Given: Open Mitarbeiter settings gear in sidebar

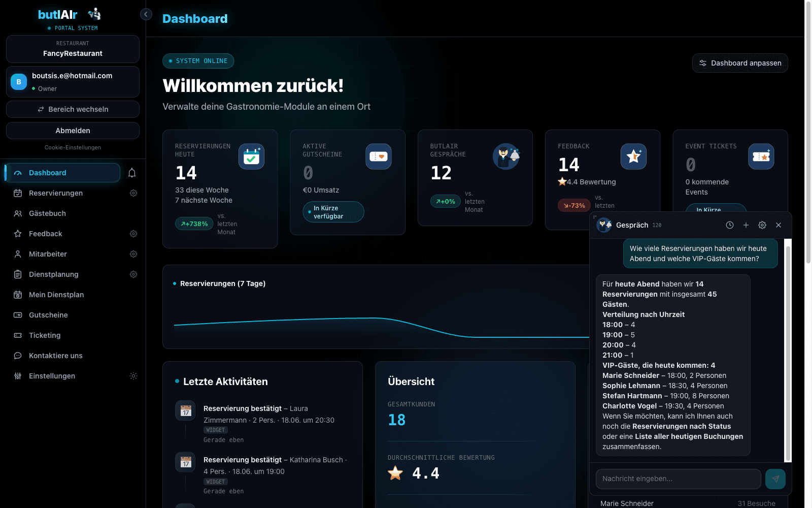Looking at the screenshot, I should 133,254.
